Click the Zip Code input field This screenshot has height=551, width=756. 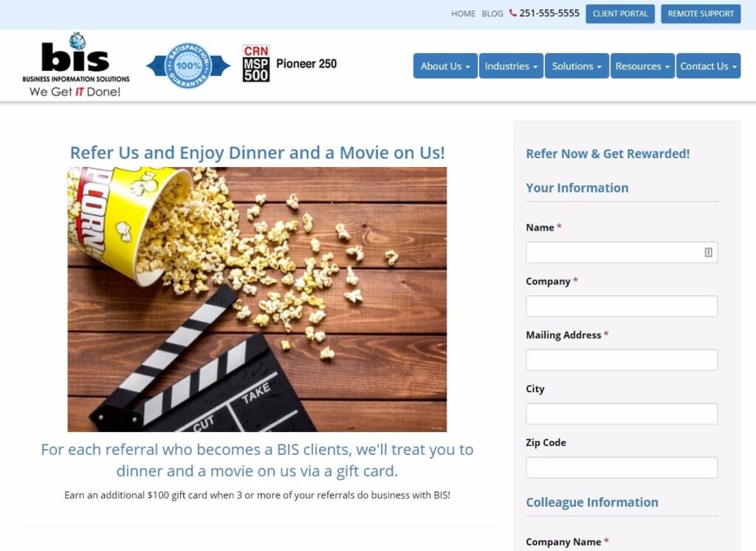point(621,467)
